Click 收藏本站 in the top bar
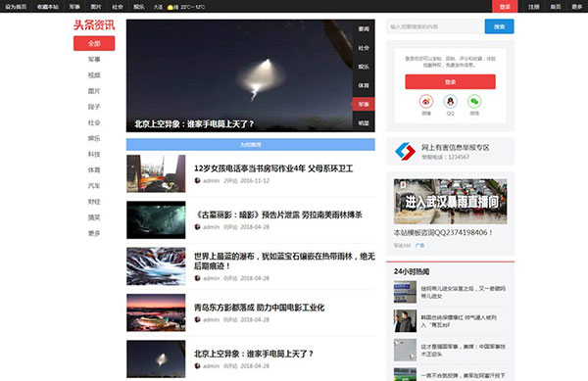 click(x=48, y=7)
